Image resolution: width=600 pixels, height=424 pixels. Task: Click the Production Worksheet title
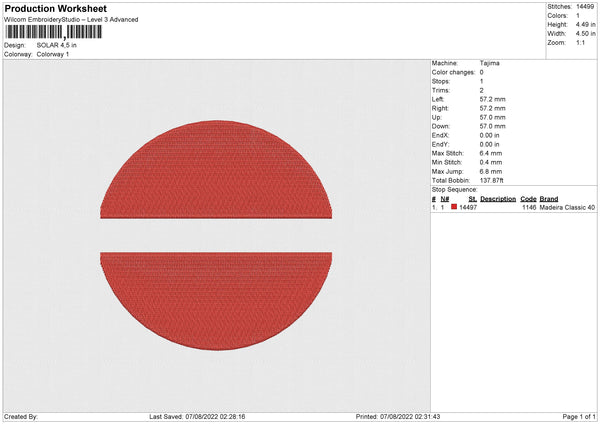pos(55,9)
